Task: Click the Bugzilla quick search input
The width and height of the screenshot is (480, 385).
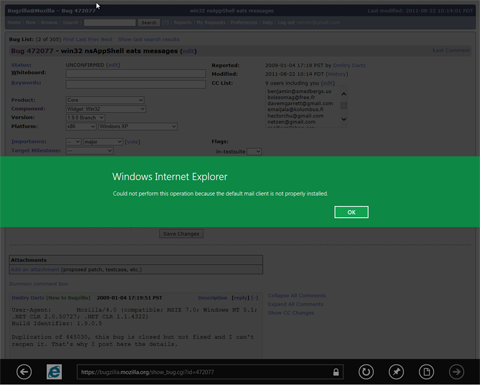Action: click(110, 22)
